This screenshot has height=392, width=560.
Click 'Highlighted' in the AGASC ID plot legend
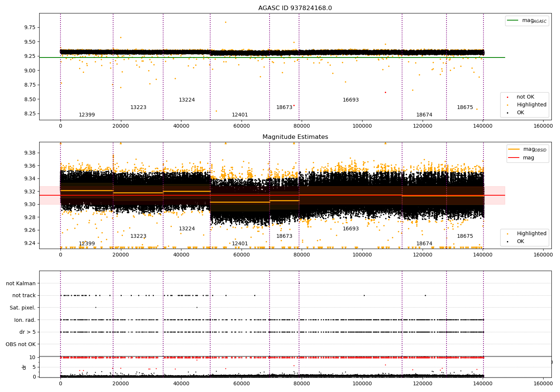click(531, 105)
